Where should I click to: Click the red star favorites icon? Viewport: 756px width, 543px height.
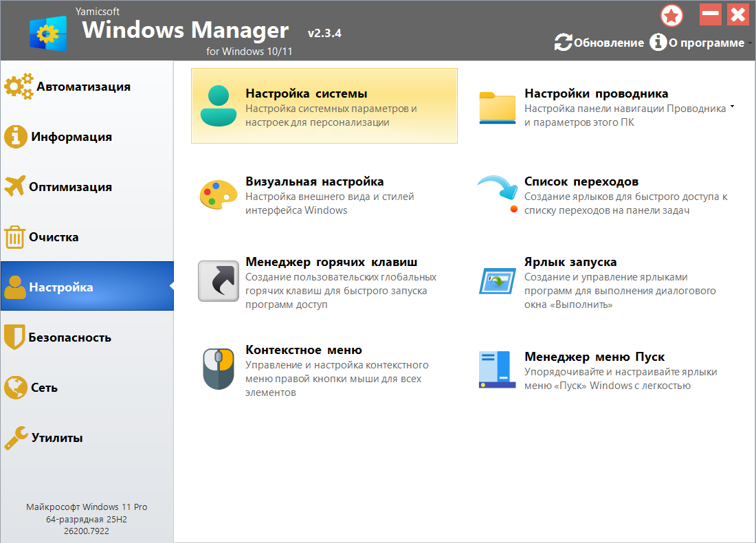[671, 15]
